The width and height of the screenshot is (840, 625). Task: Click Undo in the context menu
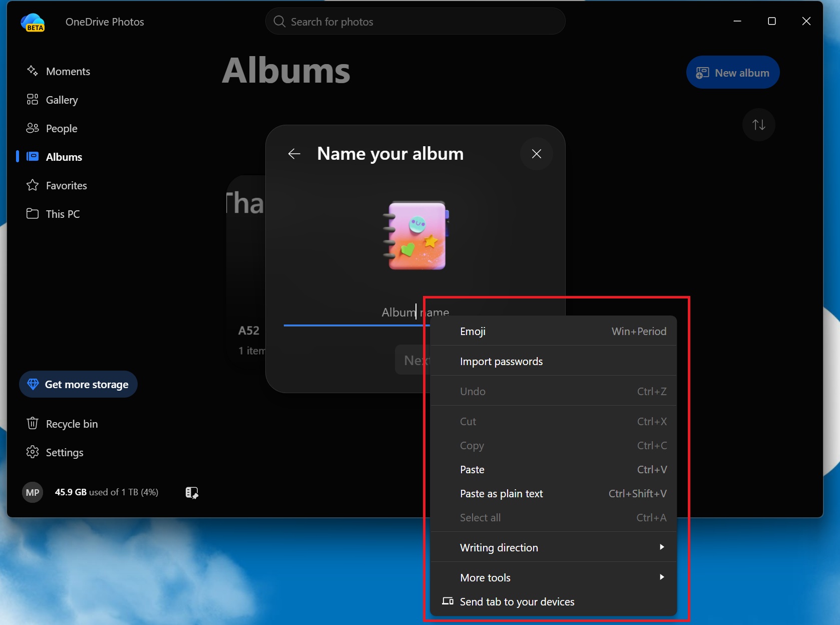[x=553, y=391]
